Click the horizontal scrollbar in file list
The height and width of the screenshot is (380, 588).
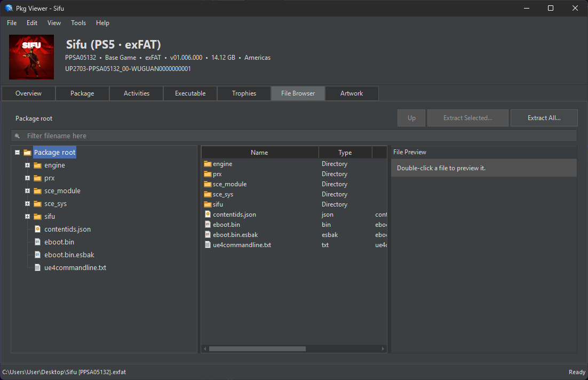pos(257,349)
